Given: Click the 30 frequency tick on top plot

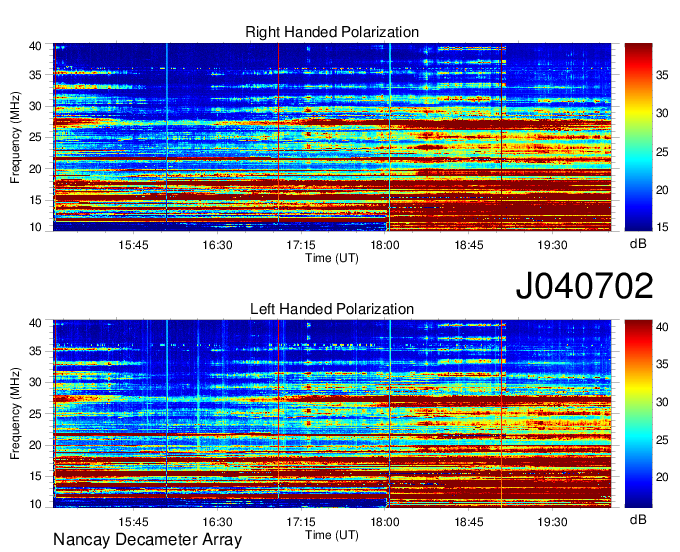Looking at the screenshot, I should coord(35,106).
